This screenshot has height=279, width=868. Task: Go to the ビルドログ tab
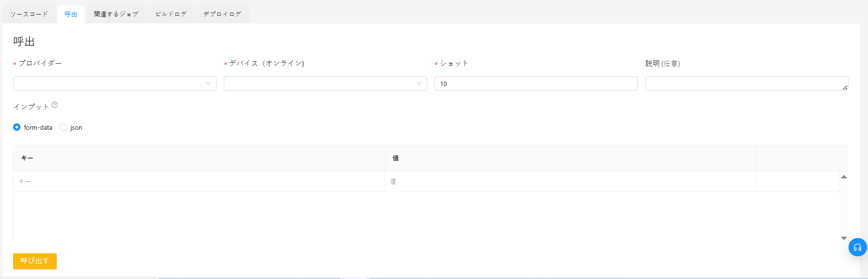[x=171, y=14]
